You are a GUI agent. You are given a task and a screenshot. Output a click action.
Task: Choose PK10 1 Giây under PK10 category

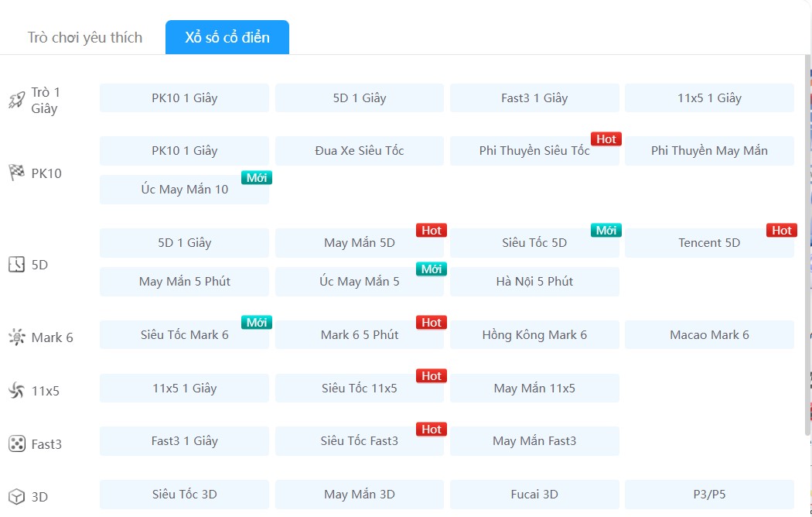[x=184, y=151]
